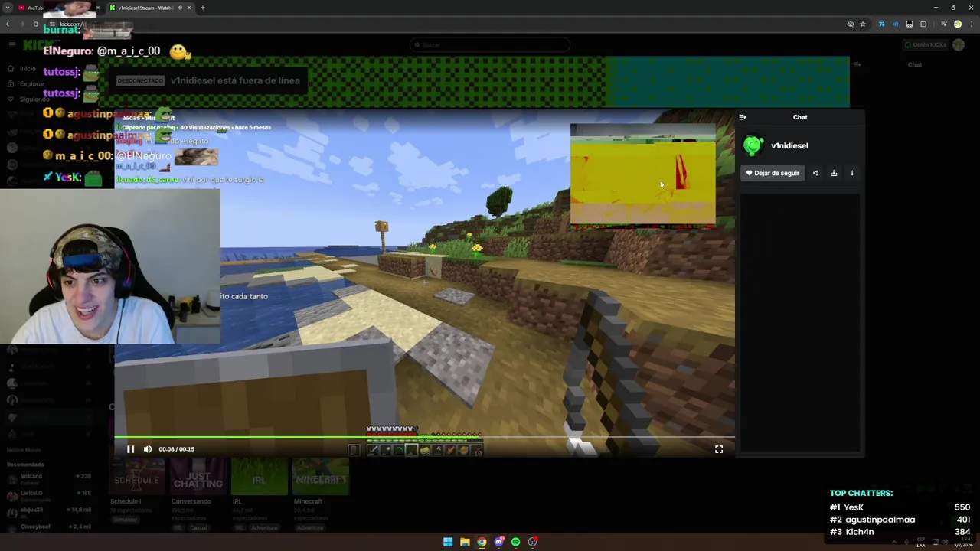Click the Casual tag
This screenshot has height=551, width=980.
[x=198, y=528]
